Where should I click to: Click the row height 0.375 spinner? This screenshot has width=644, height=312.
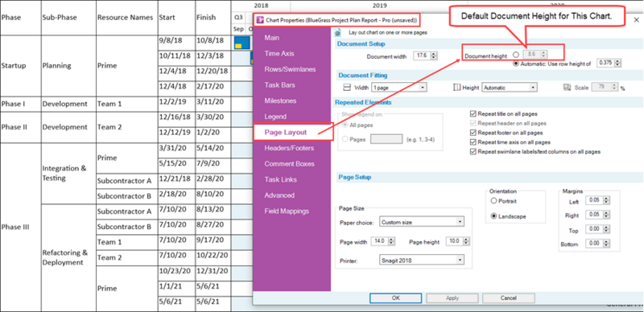[618, 64]
